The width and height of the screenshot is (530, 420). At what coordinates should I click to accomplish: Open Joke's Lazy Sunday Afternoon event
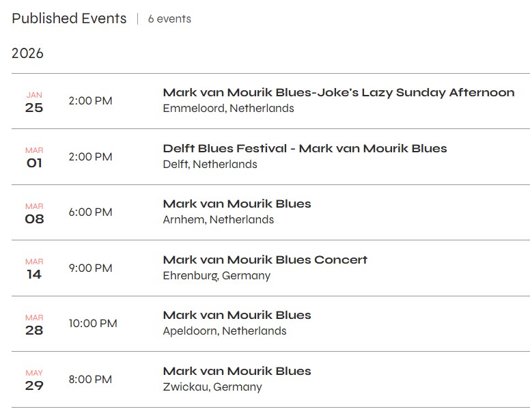[x=338, y=92]
